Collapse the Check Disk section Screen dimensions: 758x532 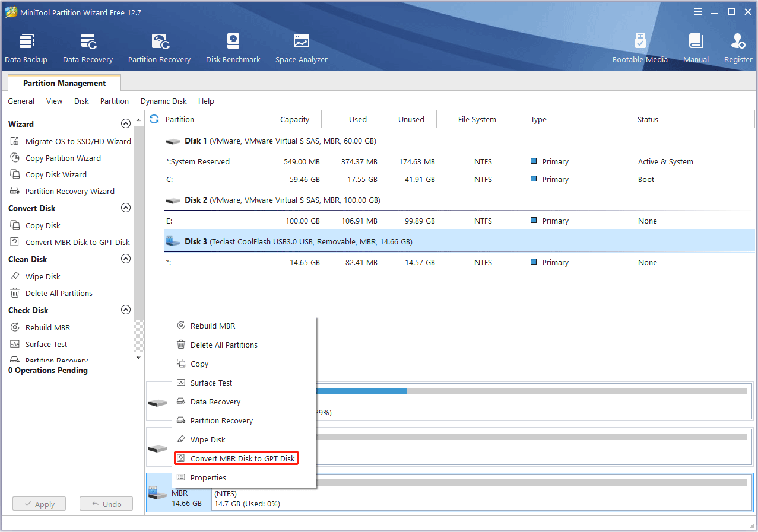tap(126, 309)
